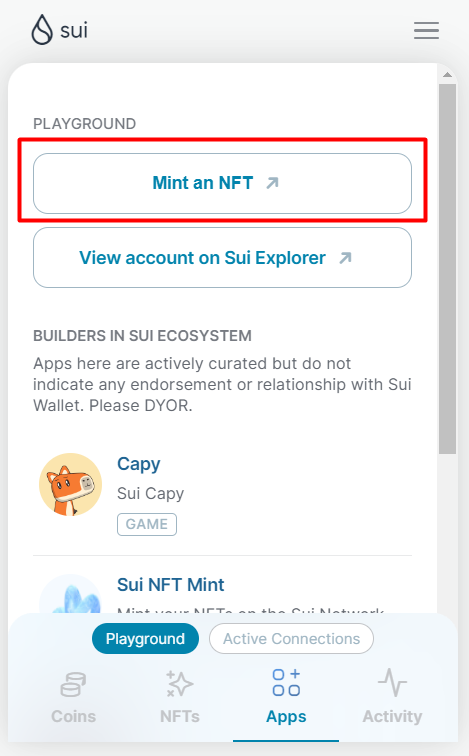This screenshot has width=469, height=756.
Task: Click the Mint an NFT button
Action: click(x=222, y=183)
